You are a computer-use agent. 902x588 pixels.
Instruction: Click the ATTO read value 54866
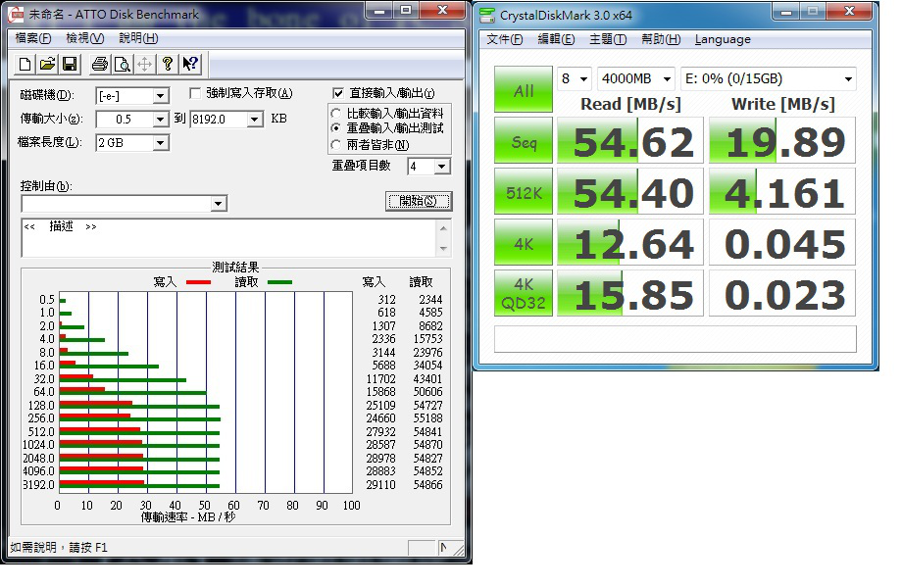(x=428, y=484)
